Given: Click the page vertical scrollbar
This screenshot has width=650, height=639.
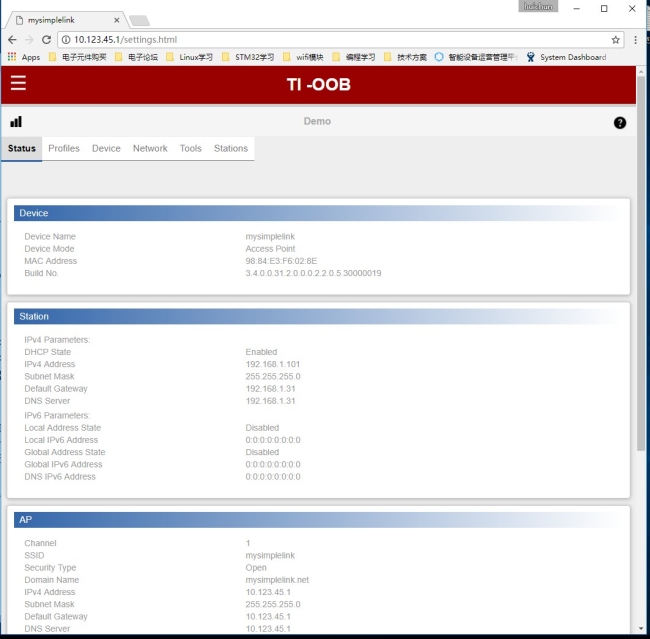Looking at the screenshot, I should coord(641,300).
